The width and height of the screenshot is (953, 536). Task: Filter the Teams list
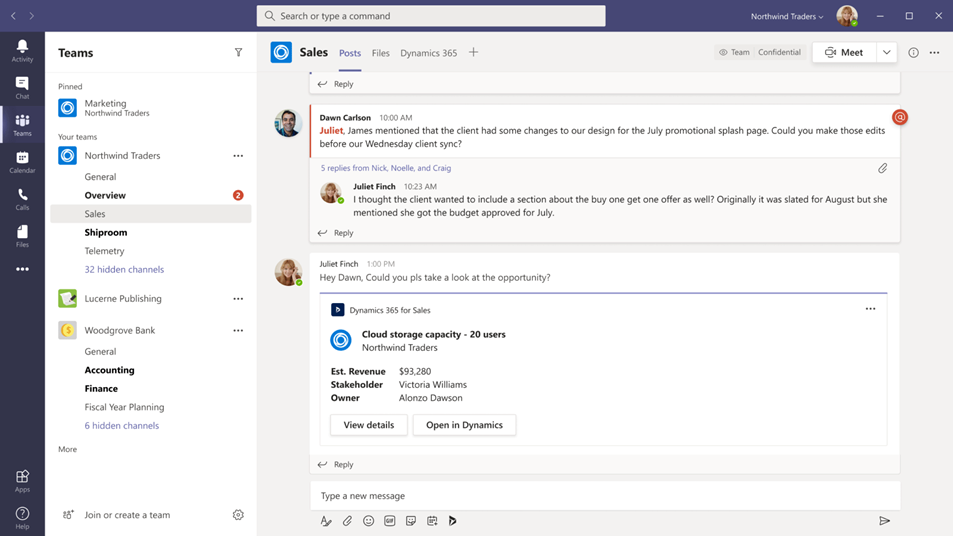click(238, 53)
